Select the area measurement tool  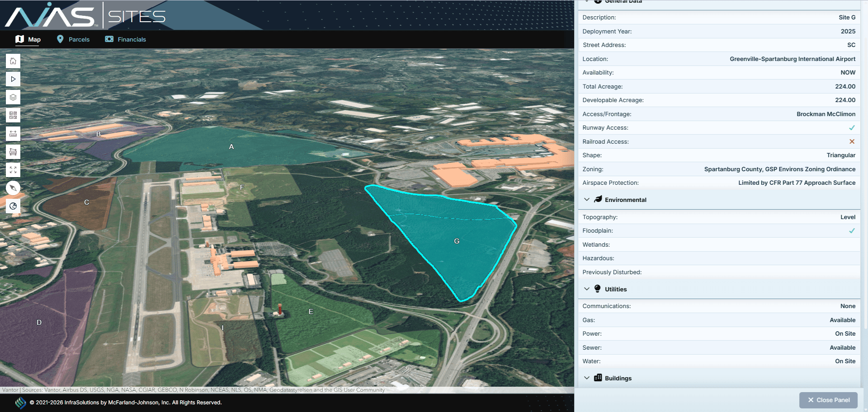pyautogui.click(x=13, y=151)
